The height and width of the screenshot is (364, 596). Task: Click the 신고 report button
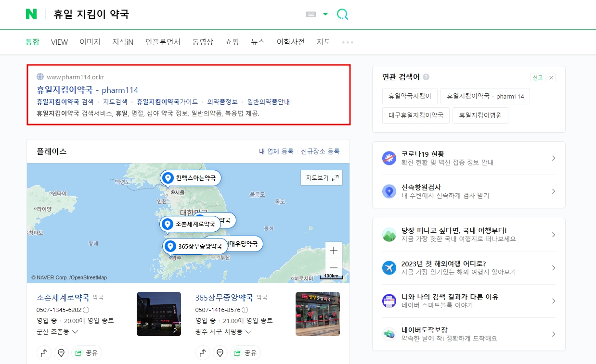[x=537, y=78]
